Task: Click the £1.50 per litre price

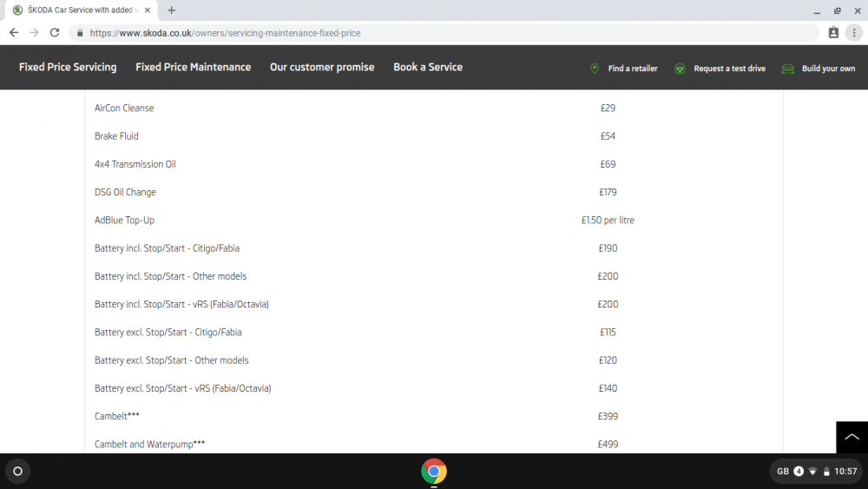Action: pyautogui.click(x=608, y=221)
